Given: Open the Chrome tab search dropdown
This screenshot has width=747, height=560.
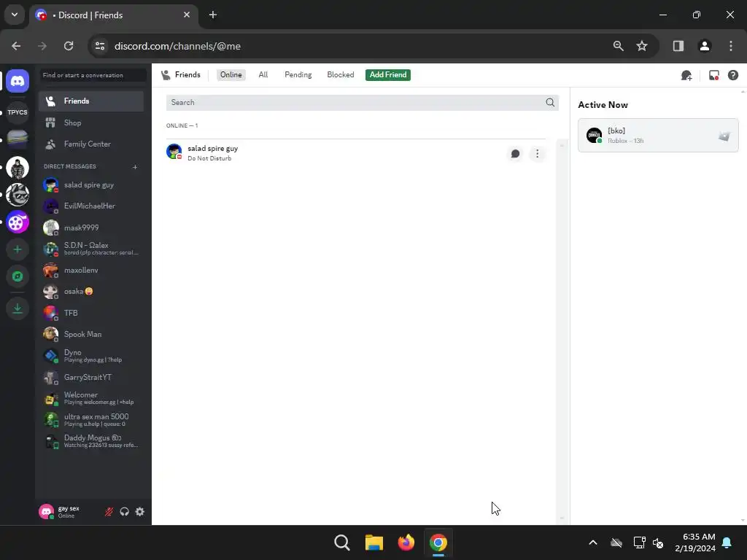Looking at the screenshot, I should pyautogui.click(x=15, y=15).
